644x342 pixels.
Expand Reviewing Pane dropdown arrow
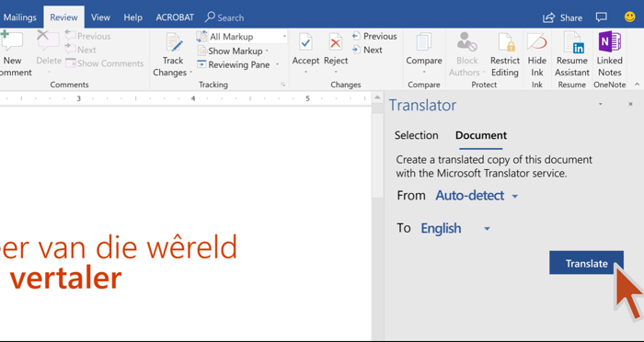point(277,64)
